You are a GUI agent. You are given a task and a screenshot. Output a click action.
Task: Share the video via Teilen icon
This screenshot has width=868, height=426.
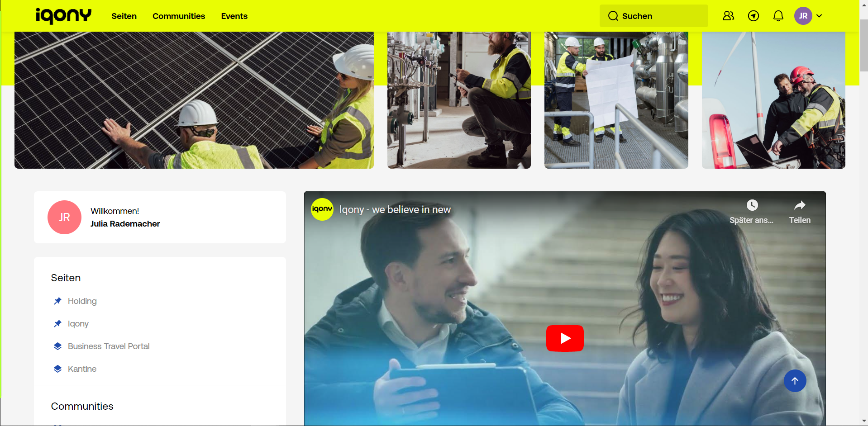[800, 206]
